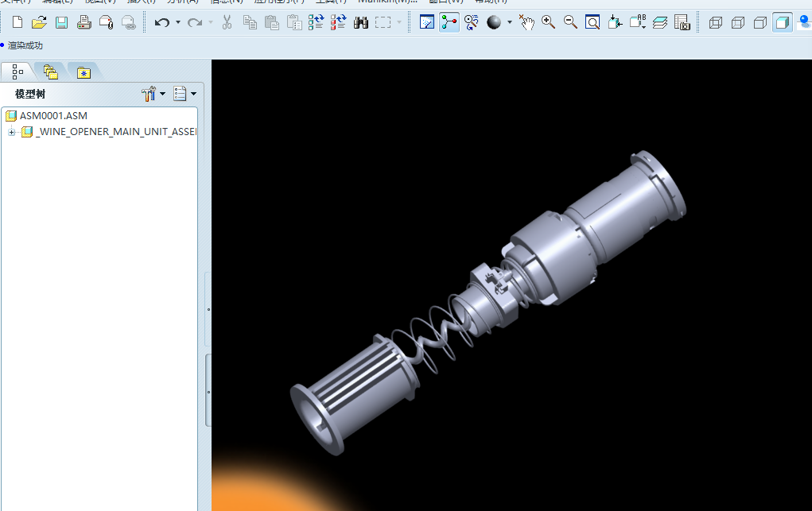Open the redo history dropdown arrow
The image size is (812, 511).
coord(210,22)
